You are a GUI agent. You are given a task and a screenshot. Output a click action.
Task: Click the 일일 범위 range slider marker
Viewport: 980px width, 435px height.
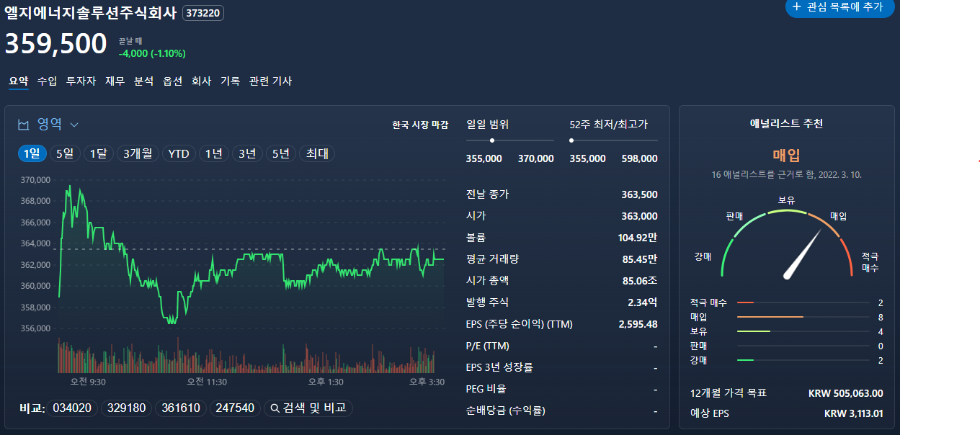point(492,140)
